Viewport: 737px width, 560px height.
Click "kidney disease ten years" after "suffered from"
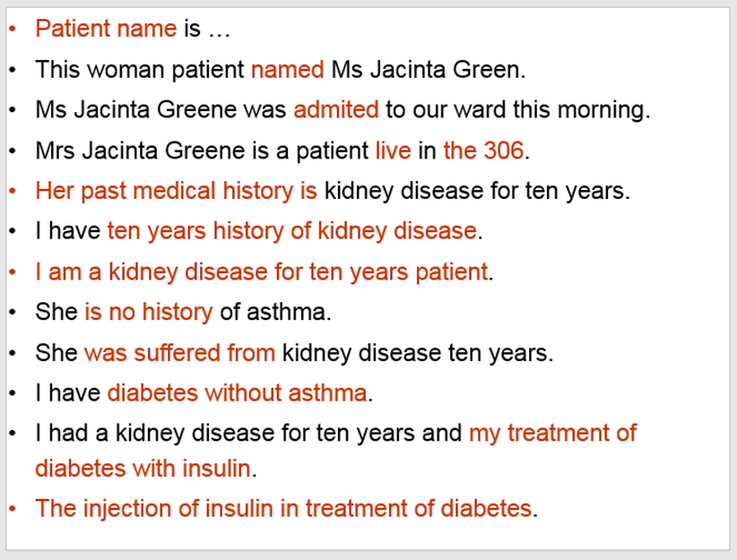[x=415, y=353]
